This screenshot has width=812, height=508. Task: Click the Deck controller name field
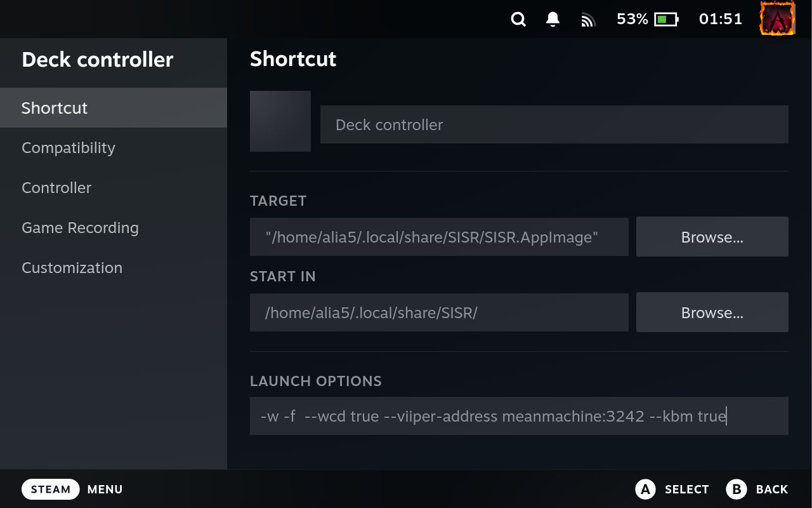553,124
